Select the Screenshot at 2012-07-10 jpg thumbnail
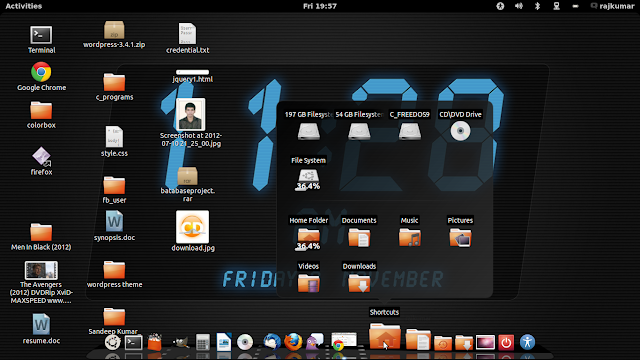This screenshot has height=360, width=640. [x=191, y=114]
